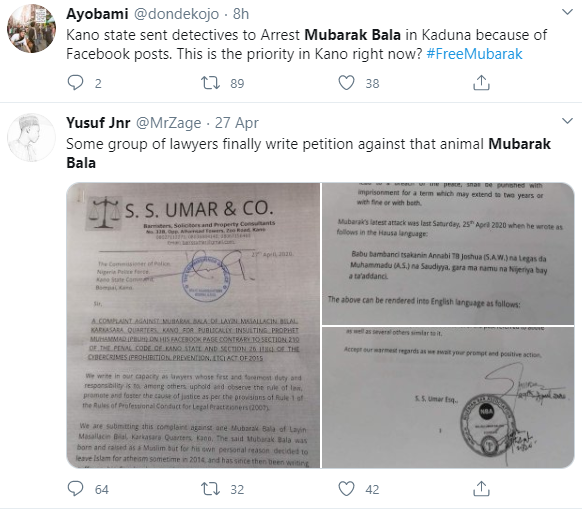Share Yusuf Jnr's tweet

pyautogui.click(x=481, y=489)
